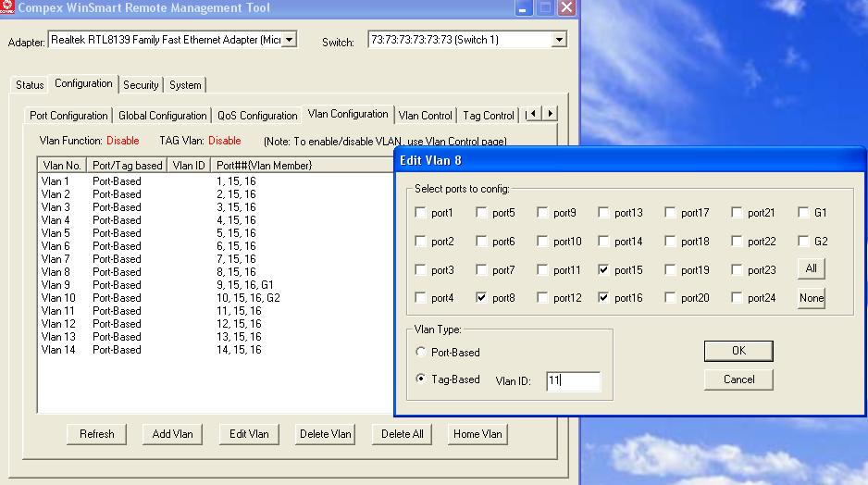The height and width of the screenshot is (485, 868).
Task: Click the Compex logo icon in title bar
Action: (x=7, y=7)
